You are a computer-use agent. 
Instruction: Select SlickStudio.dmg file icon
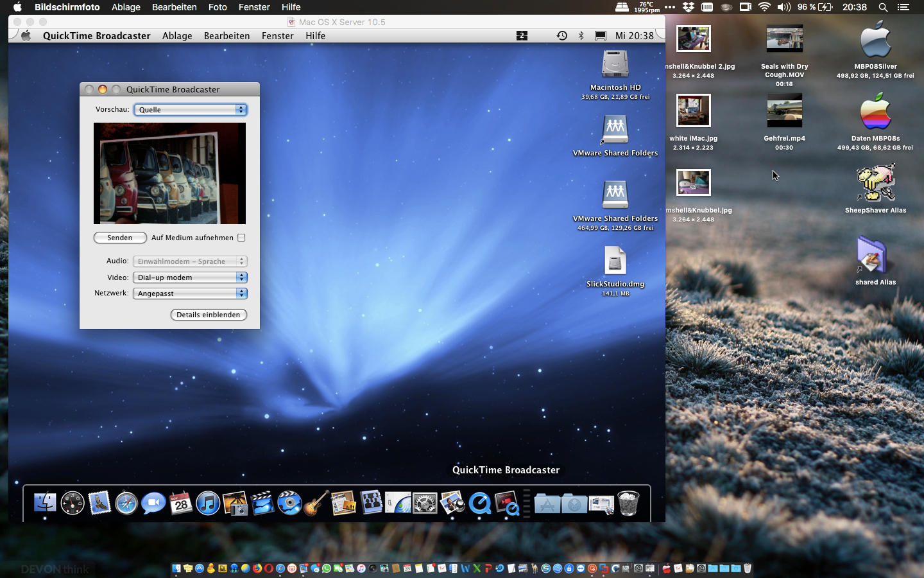[615, 261]
